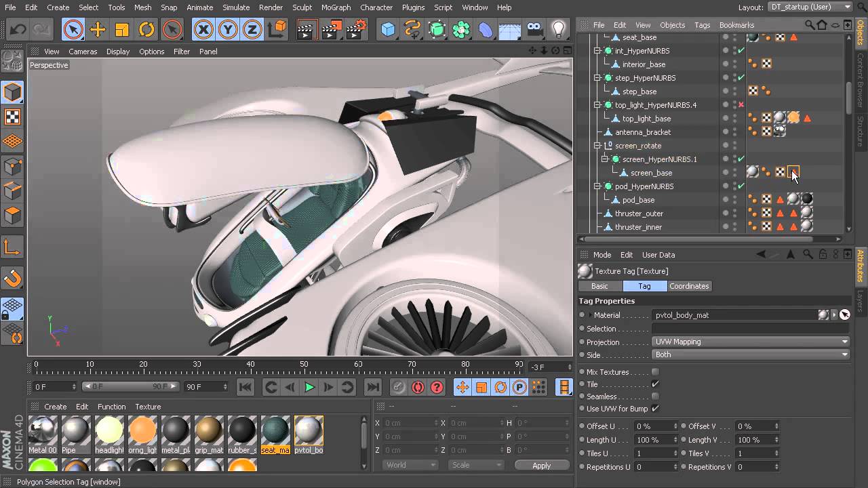Go to start of animation
The image size is (868, 488).
[245, 387]
